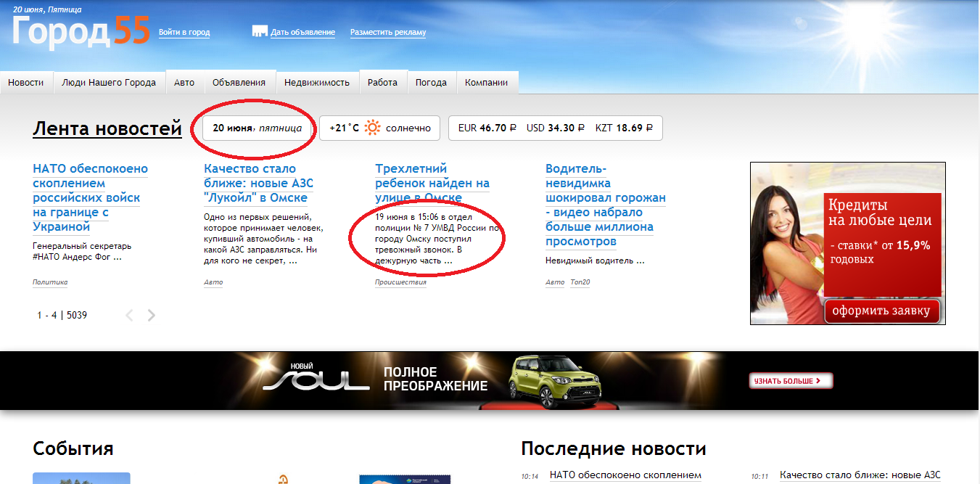Click the Политика category tag
Image resolution: width=980 pixels, height=484 pixels.
[x=50, y=282]
